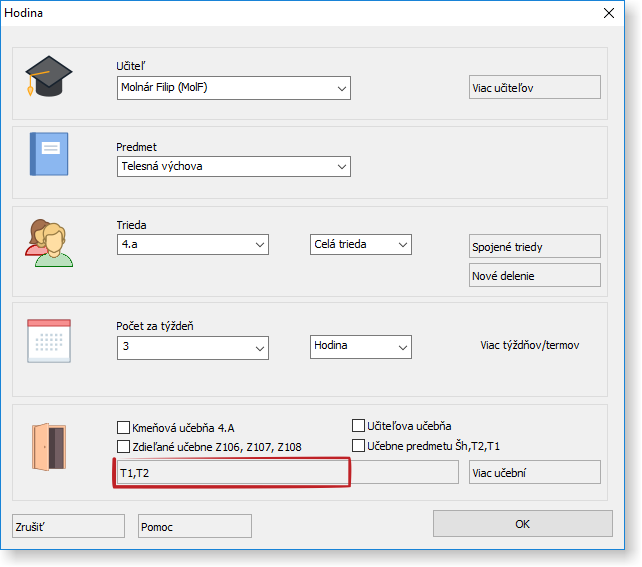Toggle the Zdieľané učebne Z106, Z107, Z108 checkbox
Viewport: 642px width, 567px height.
pos(124,446)
